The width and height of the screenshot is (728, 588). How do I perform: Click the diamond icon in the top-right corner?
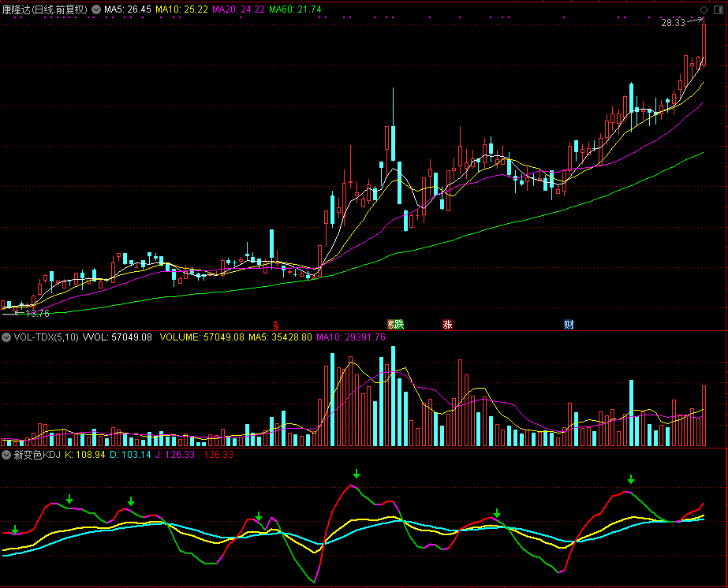click(704, 9)
